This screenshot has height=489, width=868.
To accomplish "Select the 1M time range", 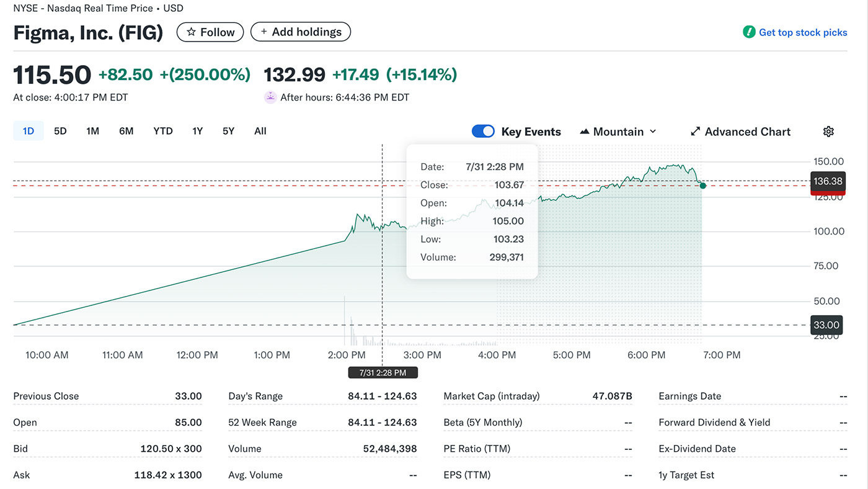I will click(92, 131).
